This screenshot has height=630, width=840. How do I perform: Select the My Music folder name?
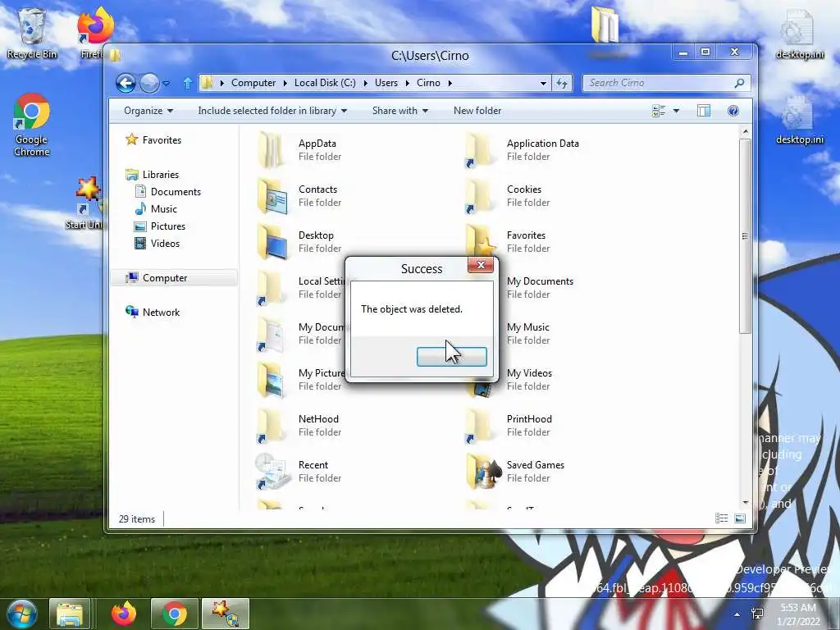click(x=527, y=327)
